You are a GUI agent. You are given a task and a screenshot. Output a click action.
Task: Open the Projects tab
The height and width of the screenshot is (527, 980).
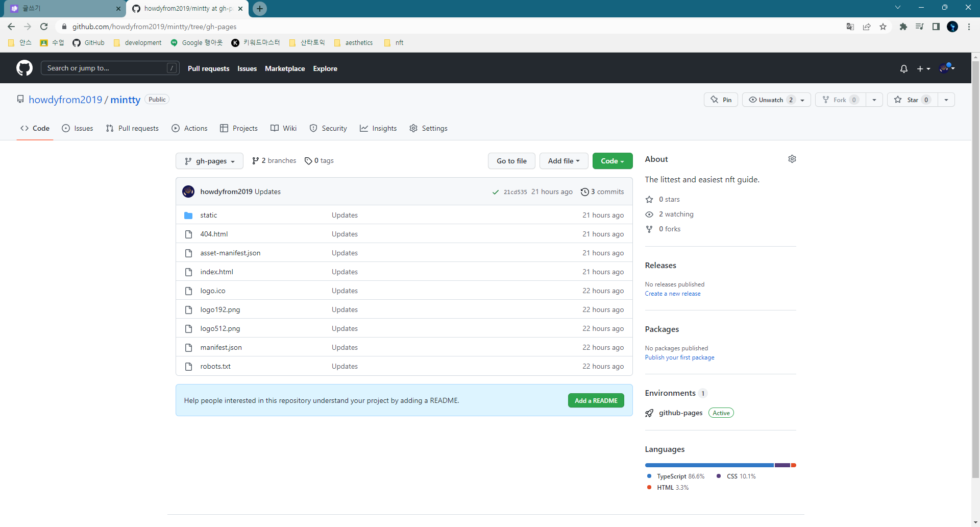[x=238, y=128]
